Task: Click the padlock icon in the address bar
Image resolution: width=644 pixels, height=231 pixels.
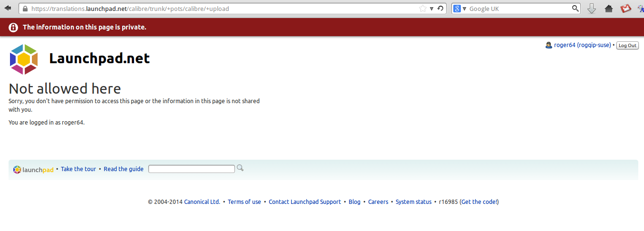Action: tap(25, 9)
